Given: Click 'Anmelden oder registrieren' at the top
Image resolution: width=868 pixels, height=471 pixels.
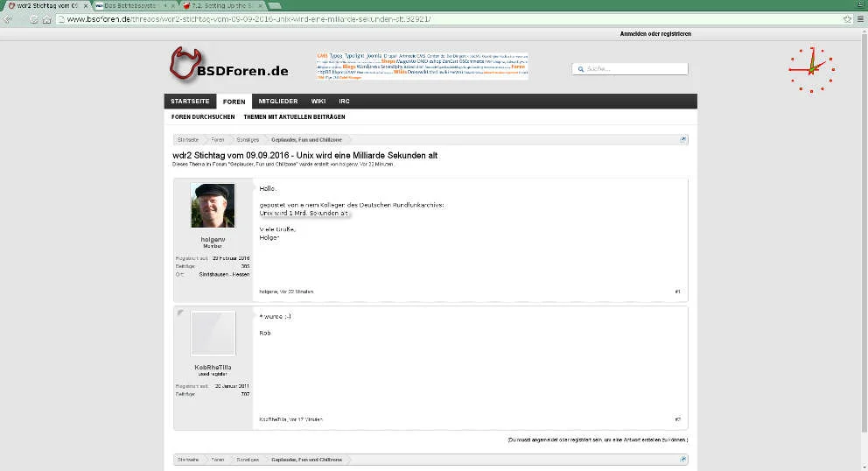Looking at the screenshot, I should click(655, 34).
